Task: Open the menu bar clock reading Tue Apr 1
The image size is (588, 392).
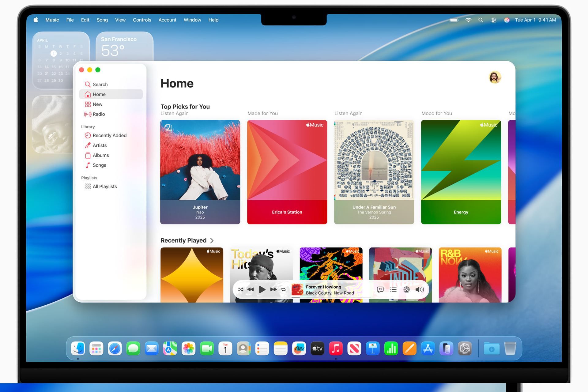Action: click(535, 20)
